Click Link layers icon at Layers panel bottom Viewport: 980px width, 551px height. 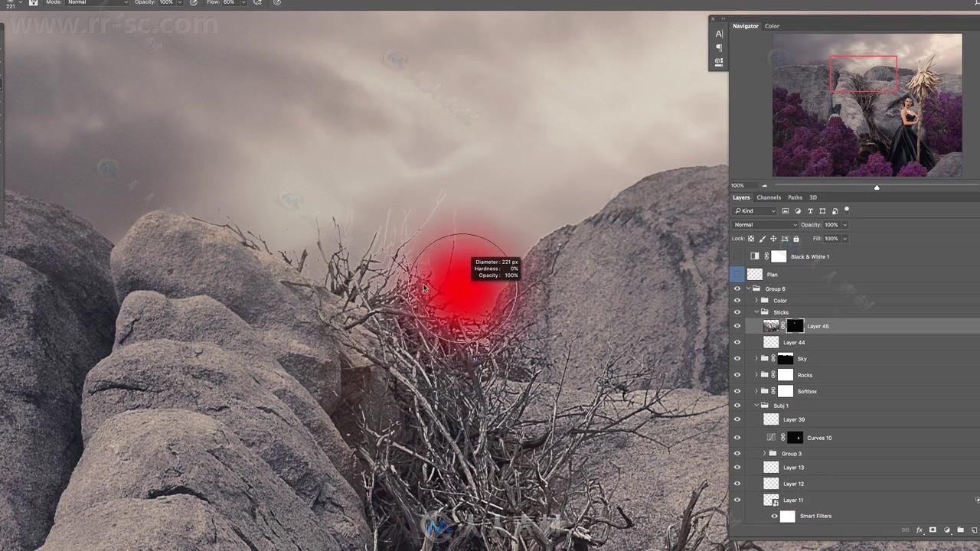pos(905,530)
